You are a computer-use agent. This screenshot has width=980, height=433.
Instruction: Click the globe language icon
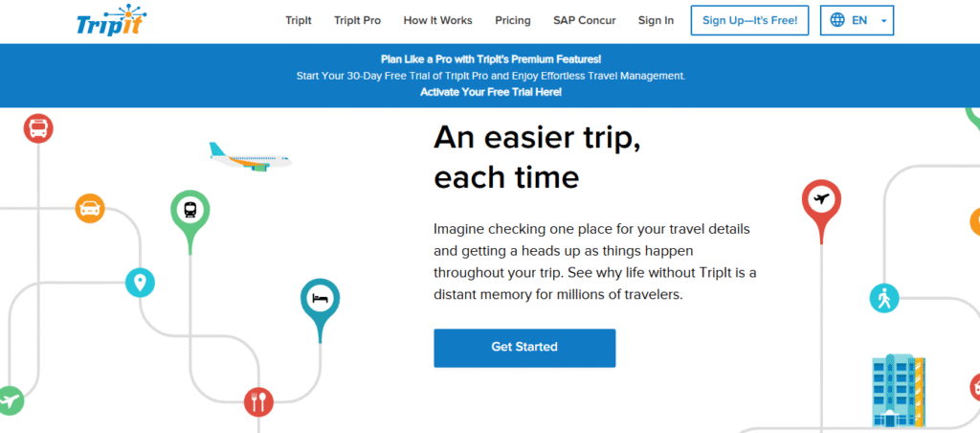[837, 20]
